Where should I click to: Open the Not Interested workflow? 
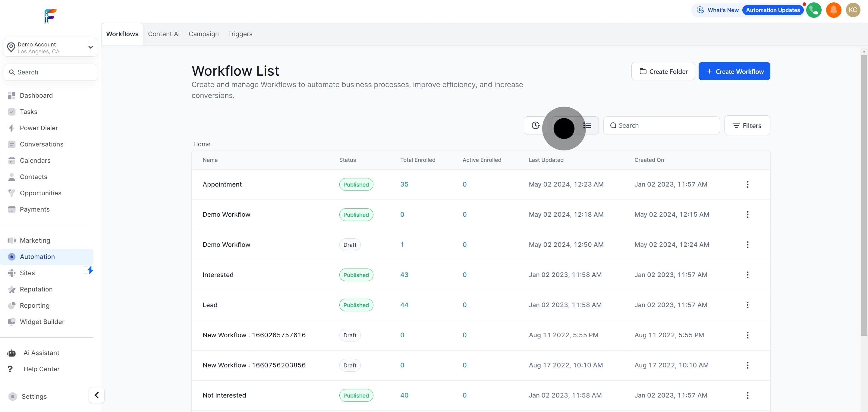click(x=225, y=395)
